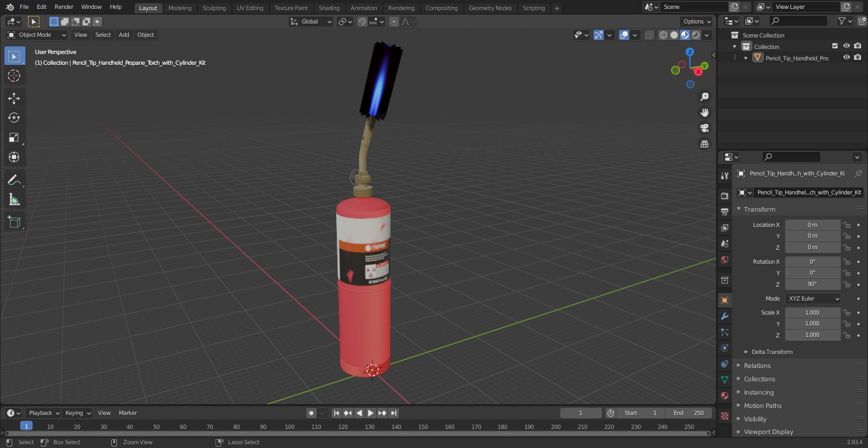Screen dimensions: 868x448
Task: Open the viewport Add menu
Action: pos(124,35)
